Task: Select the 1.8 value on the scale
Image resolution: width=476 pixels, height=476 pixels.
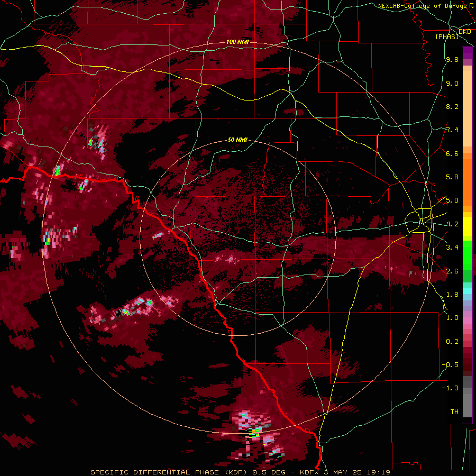Action: point(452,295)
